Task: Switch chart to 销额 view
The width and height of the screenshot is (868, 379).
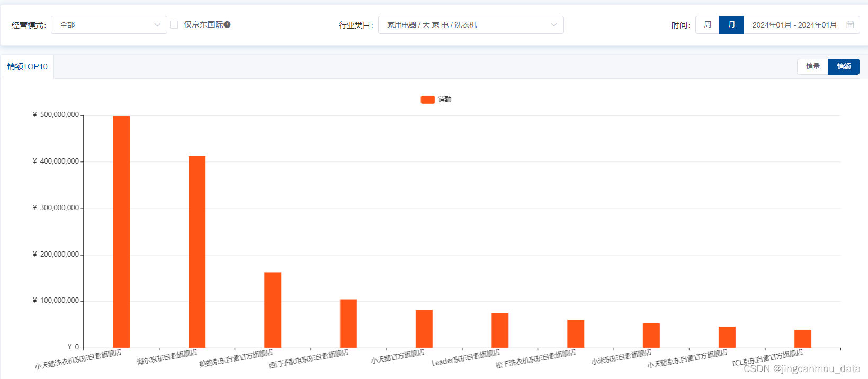Action: tap(844, 67)
